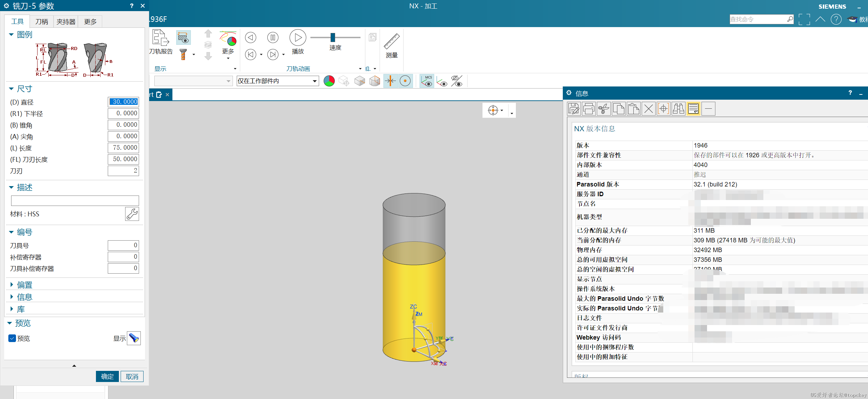The image size is (868, 399).
Task: Click the dash icon in info toolbar
Action: 708,109
